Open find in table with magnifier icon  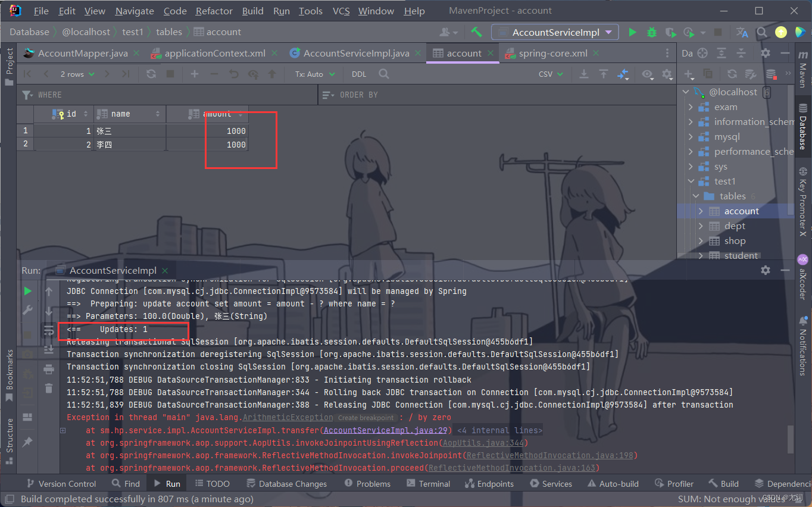tap(384, 74)
